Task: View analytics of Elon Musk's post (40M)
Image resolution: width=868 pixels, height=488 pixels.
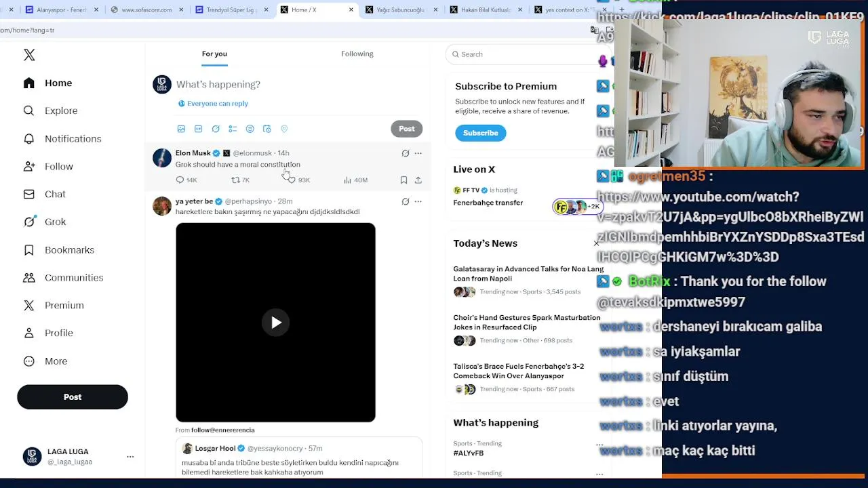Action: [355, 180]
